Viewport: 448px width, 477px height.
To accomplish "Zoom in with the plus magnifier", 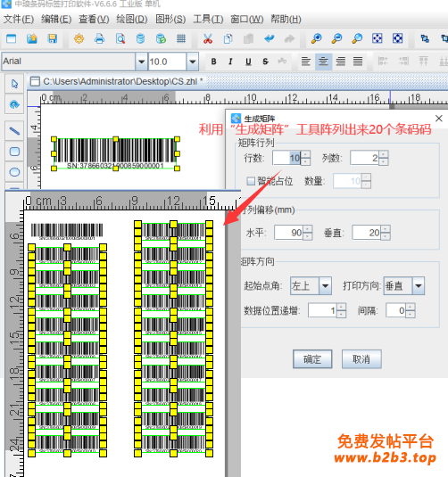I will (317, 38).
